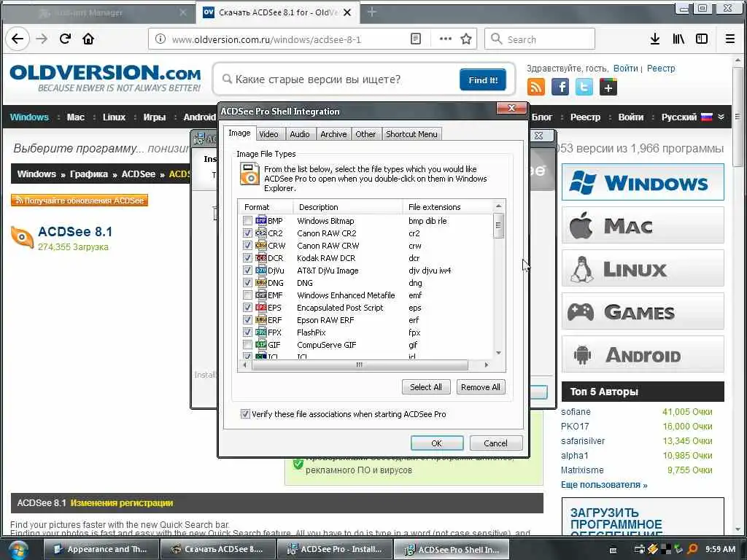This screenshot has width=747, height=560.
Task: Click the GIF file type icon
Action: 260,344
